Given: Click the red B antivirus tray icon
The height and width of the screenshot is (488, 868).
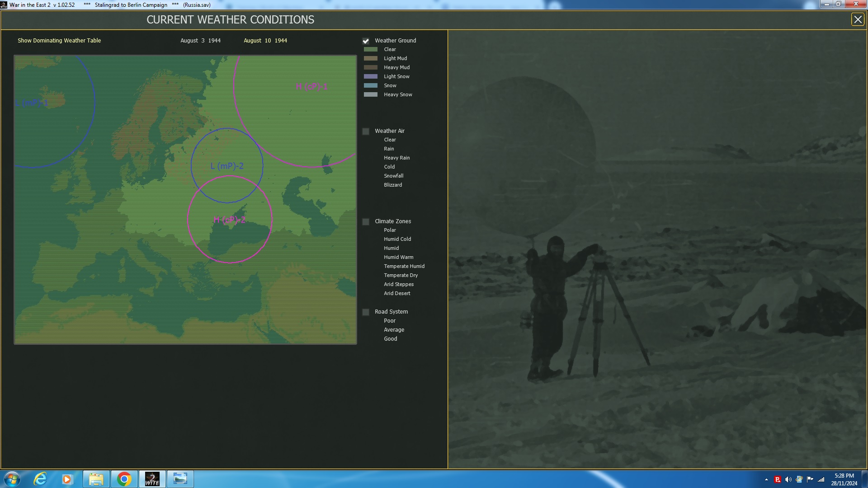Looking at the screenshot, I should click(778, 479).
